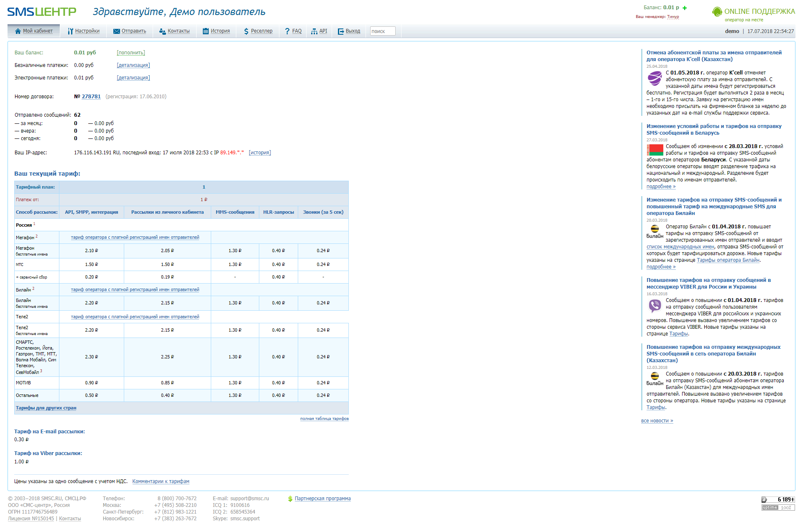Click the visitor counter badge showing 6 189
The image size is (803, 532).
(x=778, y=499)
